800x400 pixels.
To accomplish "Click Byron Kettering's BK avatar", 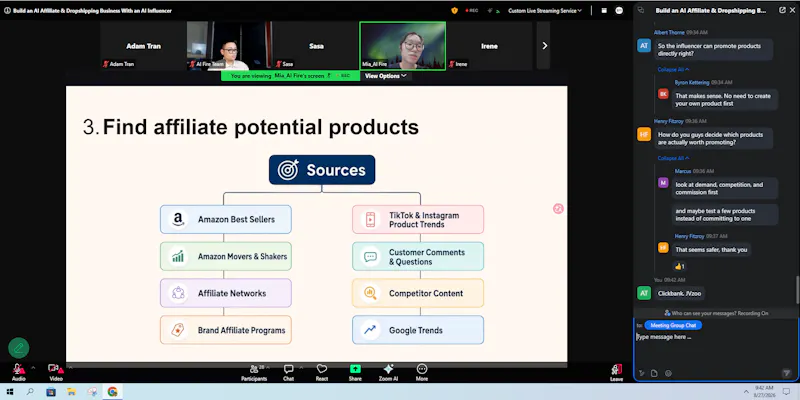I will (x=663, y=94).
